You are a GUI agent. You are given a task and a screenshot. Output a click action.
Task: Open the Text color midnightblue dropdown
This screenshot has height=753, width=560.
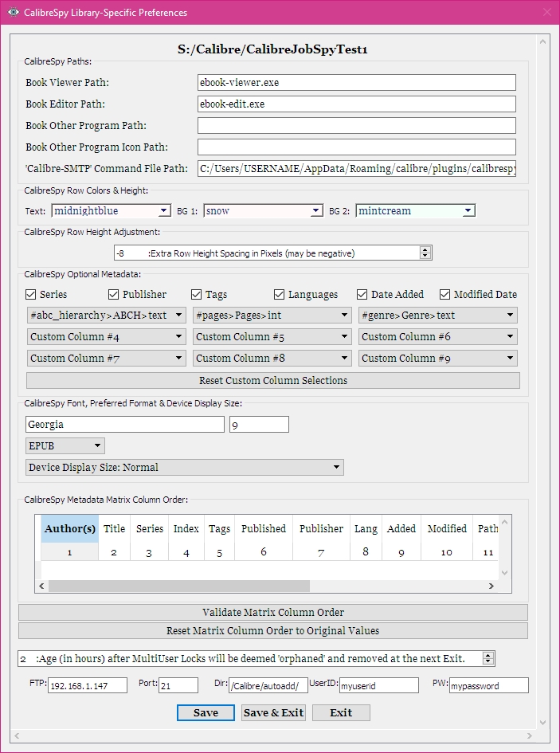(x=111, y=211)
